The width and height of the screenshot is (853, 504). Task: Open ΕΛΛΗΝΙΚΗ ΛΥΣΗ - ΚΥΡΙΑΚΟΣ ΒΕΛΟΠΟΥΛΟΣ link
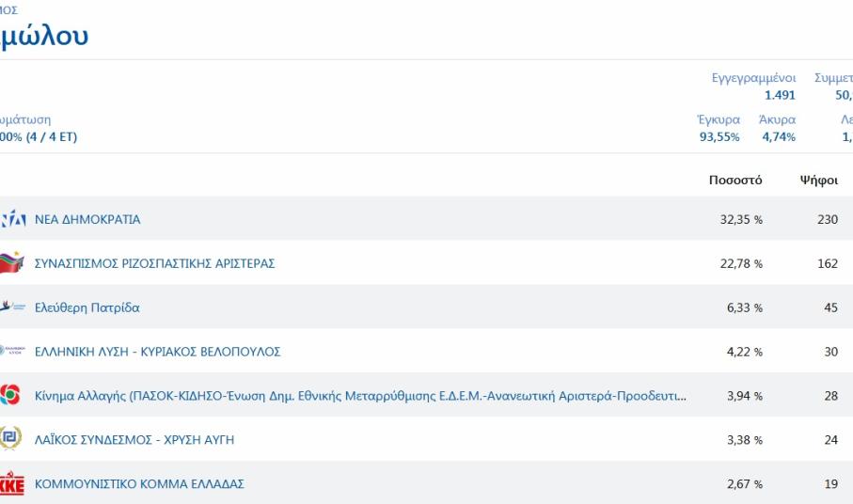tap(157, 352)
